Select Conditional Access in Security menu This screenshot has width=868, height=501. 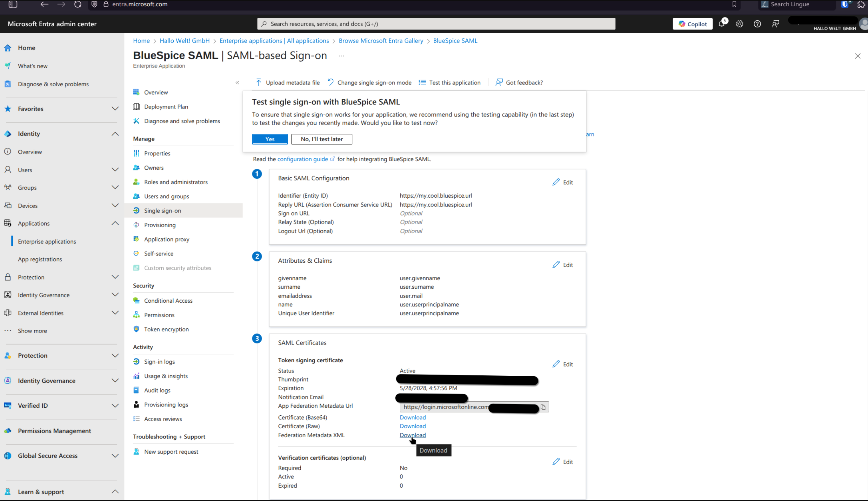168,300
